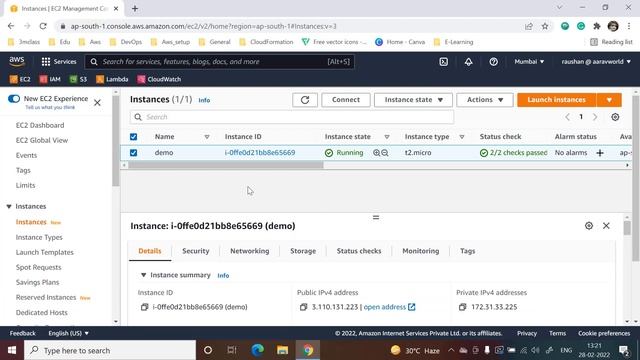This screenshot has width=640, height=360.
Task: Copy the public IPv4 address
Action: [303, 307]
